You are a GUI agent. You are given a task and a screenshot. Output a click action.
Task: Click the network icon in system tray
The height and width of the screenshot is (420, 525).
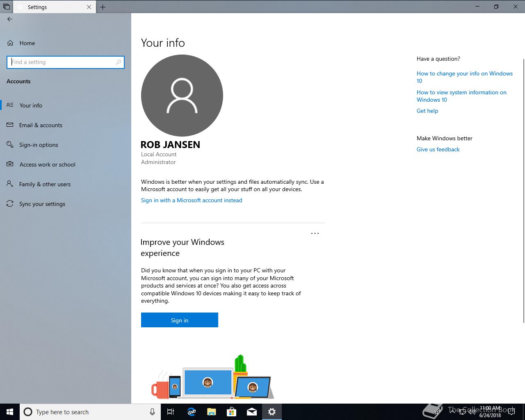pos(462,412)
